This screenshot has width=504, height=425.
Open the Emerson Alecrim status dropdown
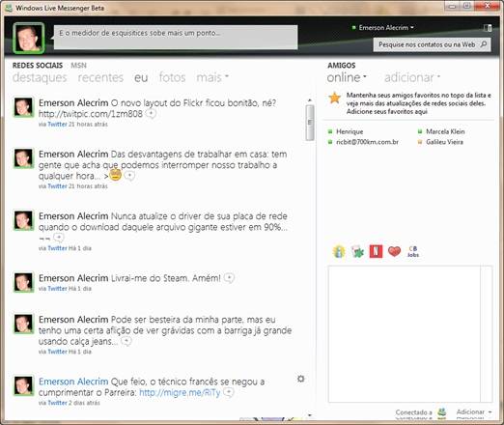tap(386, 28)
